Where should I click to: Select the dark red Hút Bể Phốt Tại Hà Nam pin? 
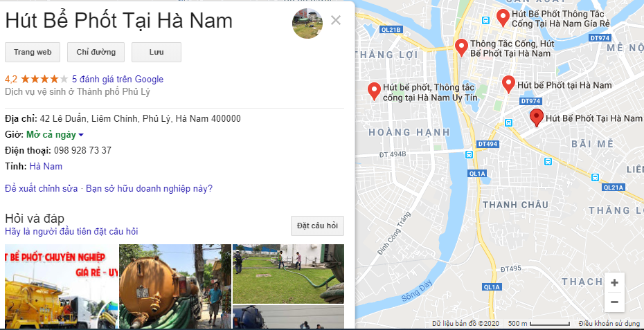(537, 118)
